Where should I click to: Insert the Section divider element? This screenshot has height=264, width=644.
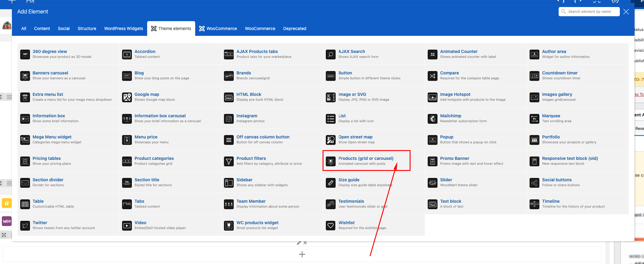pos(68,182)
